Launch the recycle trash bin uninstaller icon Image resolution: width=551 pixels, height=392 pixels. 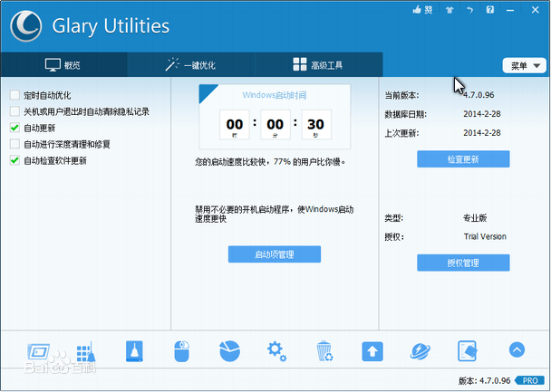coord(324,351)
